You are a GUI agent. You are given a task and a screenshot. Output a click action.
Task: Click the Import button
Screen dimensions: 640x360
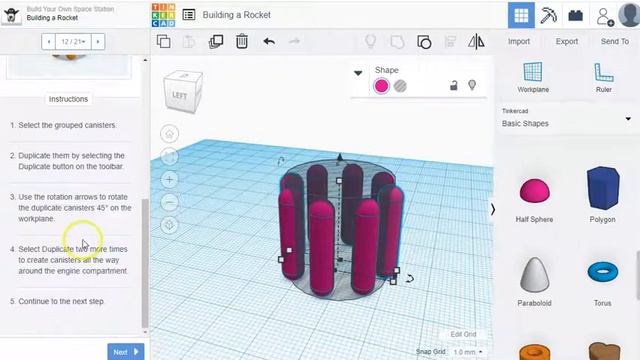[x=519, y=41]
